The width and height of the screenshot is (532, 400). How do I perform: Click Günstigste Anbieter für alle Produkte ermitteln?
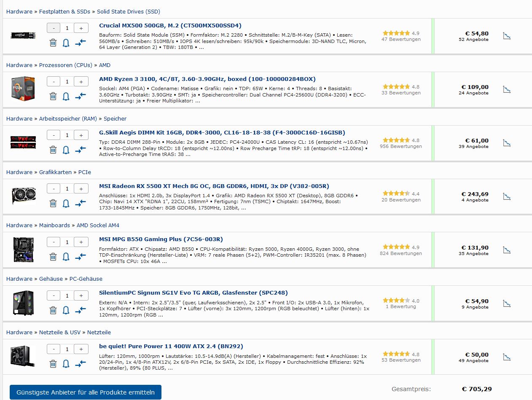pos(85,392)
